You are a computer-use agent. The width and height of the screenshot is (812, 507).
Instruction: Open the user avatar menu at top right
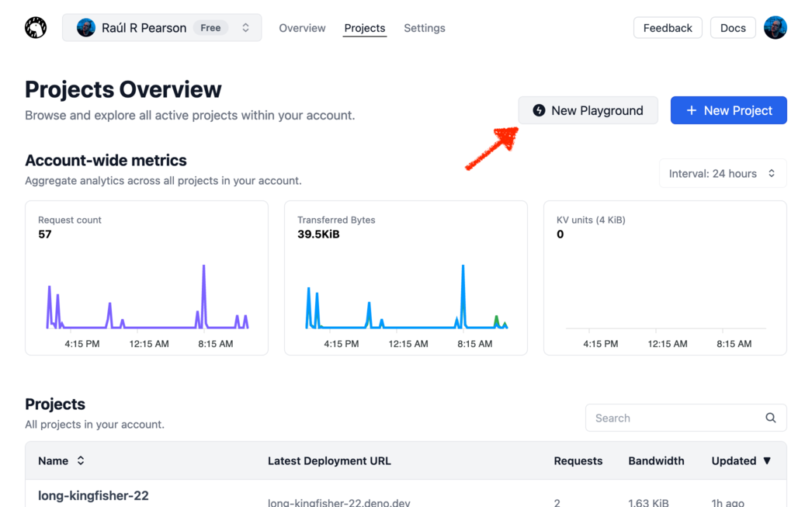click(x=775, y=28)
